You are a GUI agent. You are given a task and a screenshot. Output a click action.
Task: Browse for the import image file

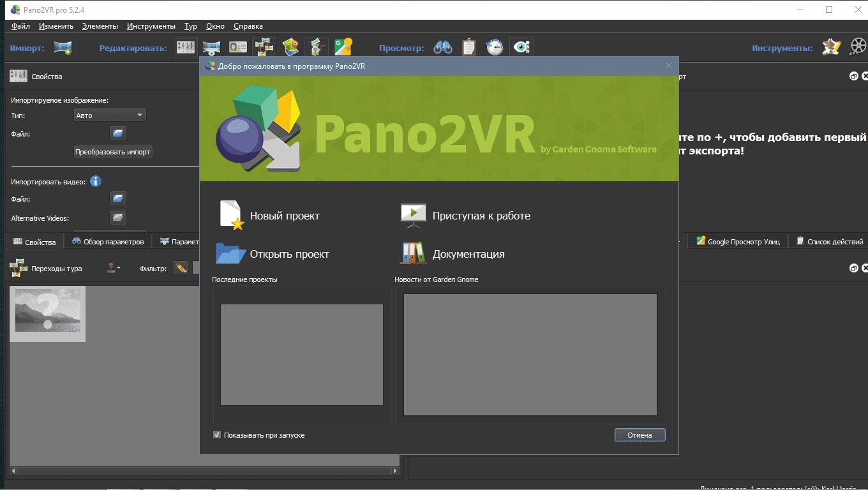click(x=118, y=133)
